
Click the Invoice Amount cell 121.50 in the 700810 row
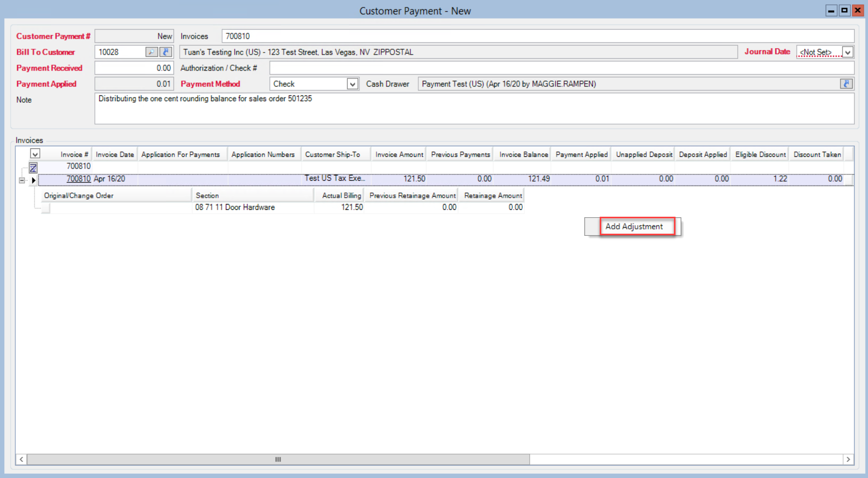(399, 179)
